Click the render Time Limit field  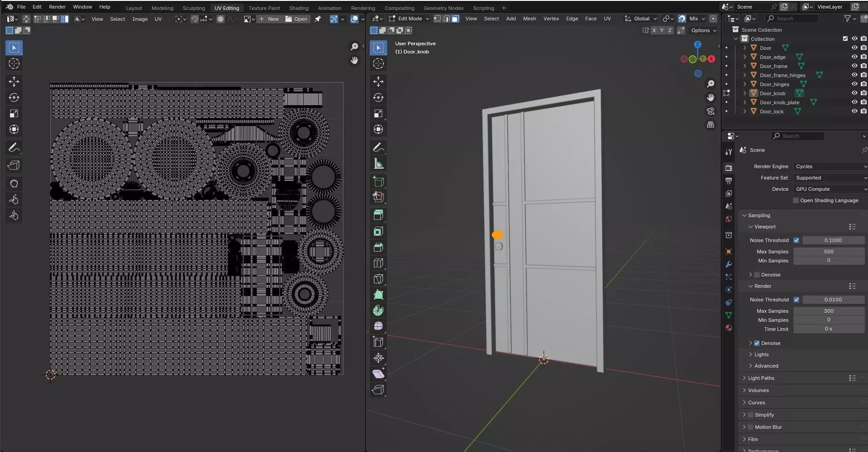829,329
